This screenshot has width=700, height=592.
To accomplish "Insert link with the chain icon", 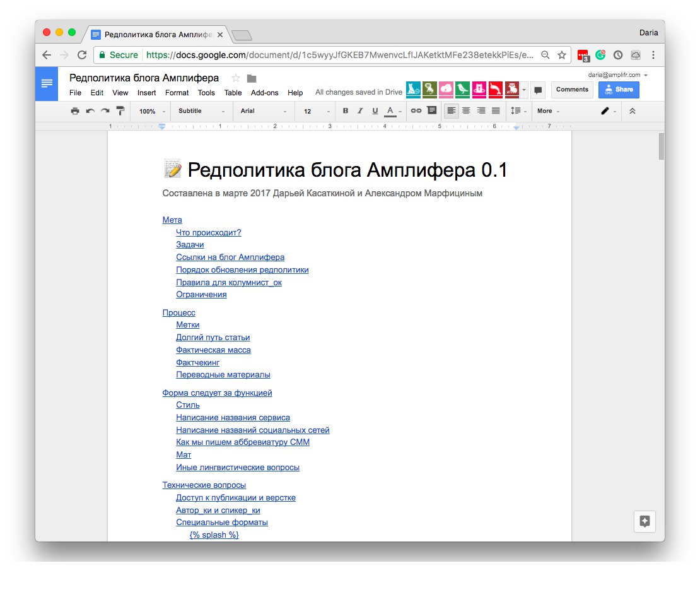I will 416,111.
